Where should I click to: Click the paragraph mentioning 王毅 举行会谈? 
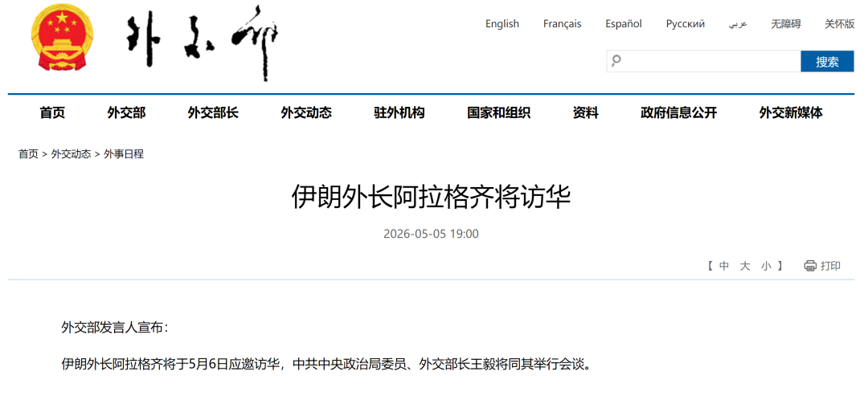tap(326, 364)
